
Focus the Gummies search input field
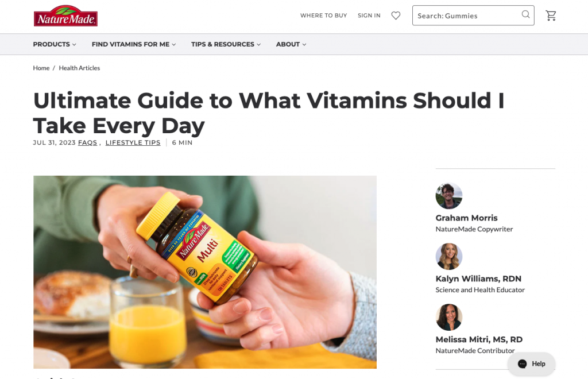pyautogui.click(x=465, y=16)
